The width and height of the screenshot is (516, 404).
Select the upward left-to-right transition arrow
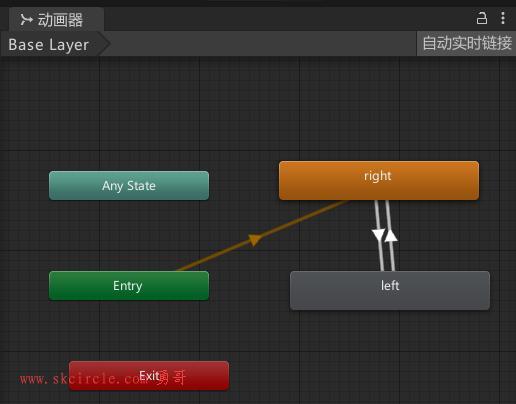point(391,235)
